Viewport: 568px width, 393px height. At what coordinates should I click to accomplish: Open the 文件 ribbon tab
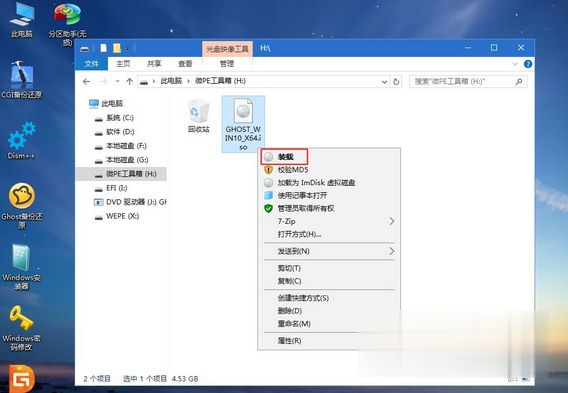point(91,64)
